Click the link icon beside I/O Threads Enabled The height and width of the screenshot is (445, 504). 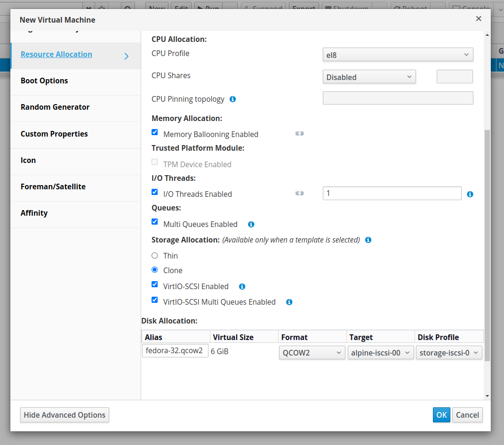click(299, 194)
